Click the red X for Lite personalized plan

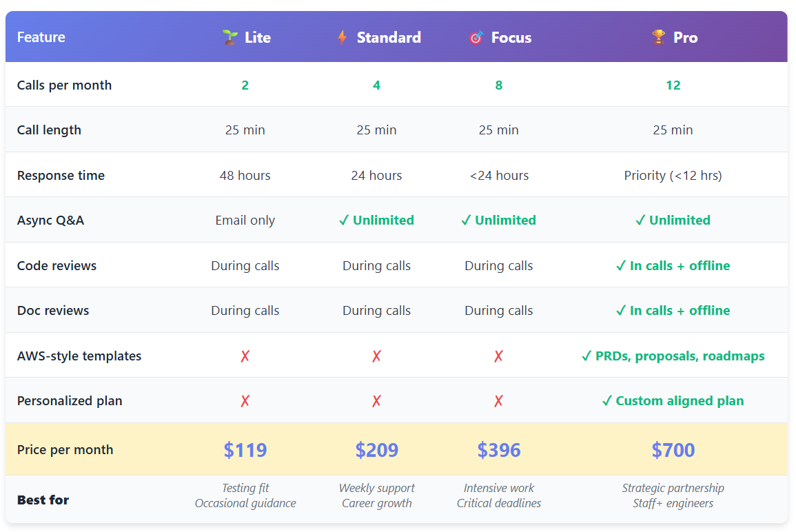tap(245, 401)
